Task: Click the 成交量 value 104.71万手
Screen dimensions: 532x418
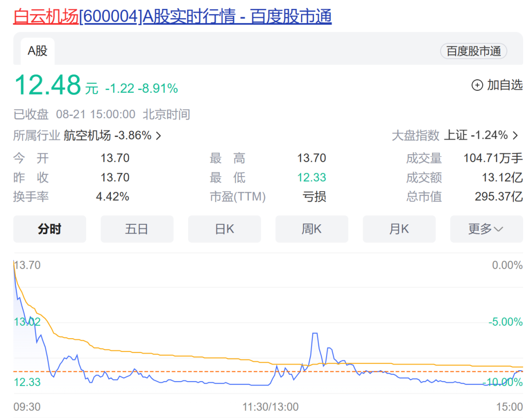Action: click(493, 158)
